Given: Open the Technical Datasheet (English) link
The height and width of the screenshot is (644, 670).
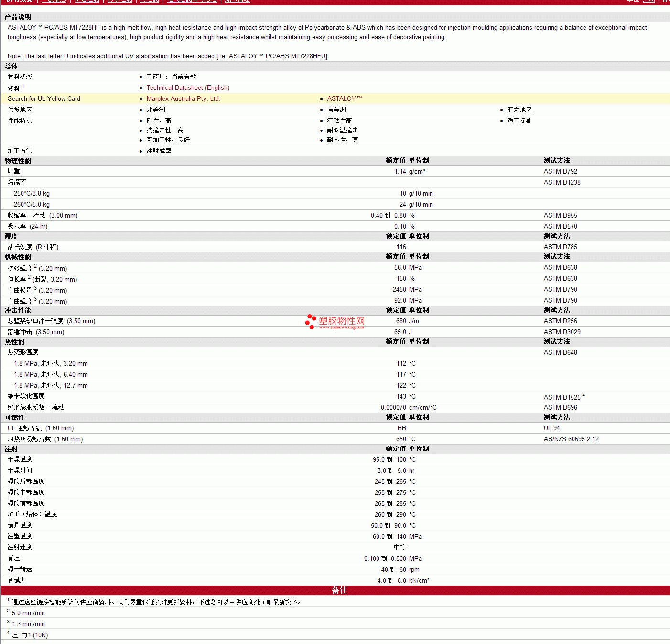Looking at the screenshot, I should (188, 88).
